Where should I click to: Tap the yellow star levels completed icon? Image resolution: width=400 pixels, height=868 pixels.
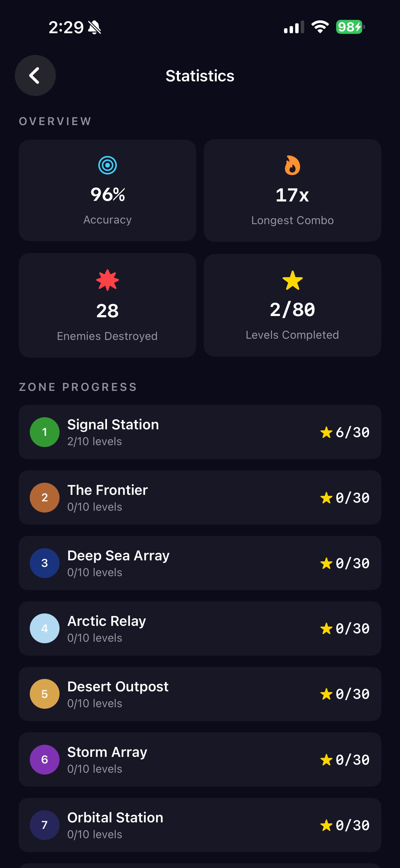click(292, 280)
